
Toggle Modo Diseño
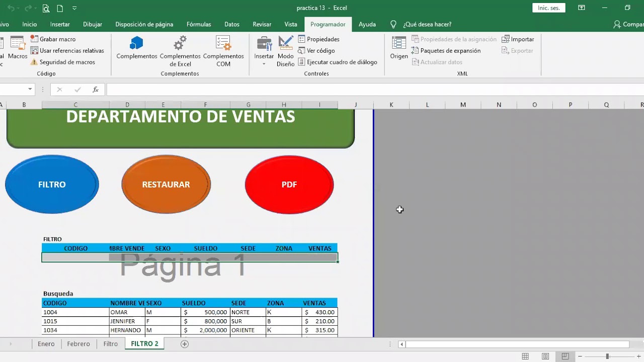[x=285, y=51]
